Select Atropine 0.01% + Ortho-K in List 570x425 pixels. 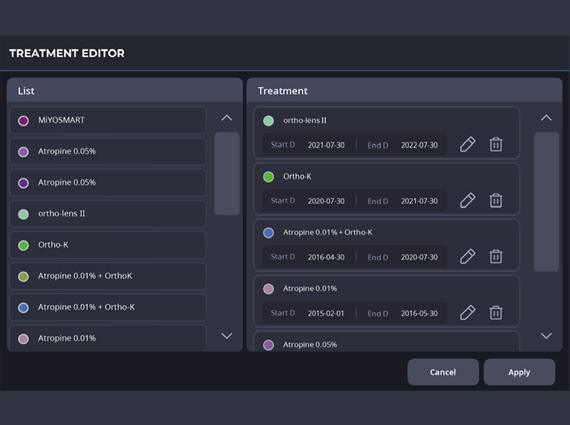click(x=108, y=307)
